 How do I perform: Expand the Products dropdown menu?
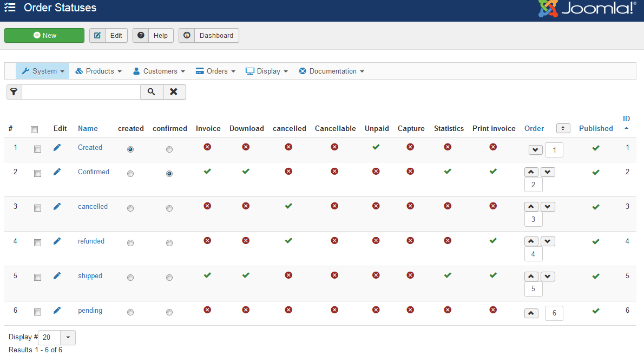(98, 71)
